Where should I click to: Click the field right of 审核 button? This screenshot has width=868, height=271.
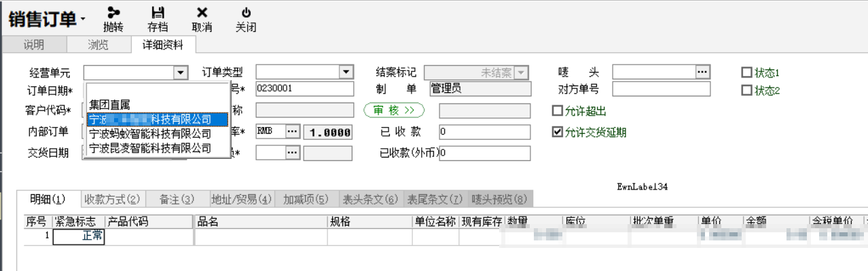click(x=484, y=111)
